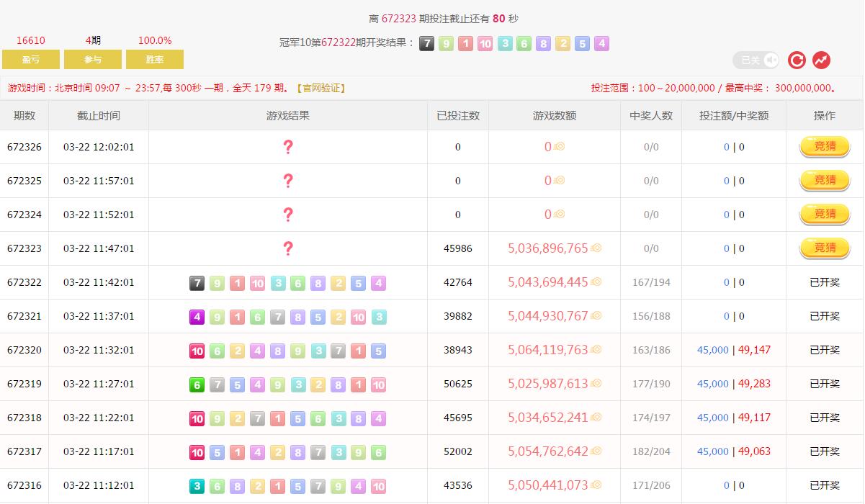Select the 胜率 tab button
The image size is (865, 504).
coord(155,60)
